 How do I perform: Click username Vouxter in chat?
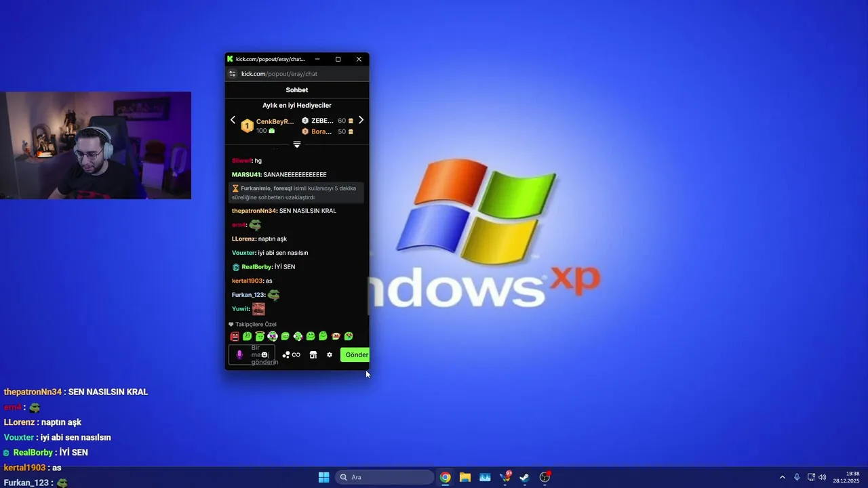(243, 253)
